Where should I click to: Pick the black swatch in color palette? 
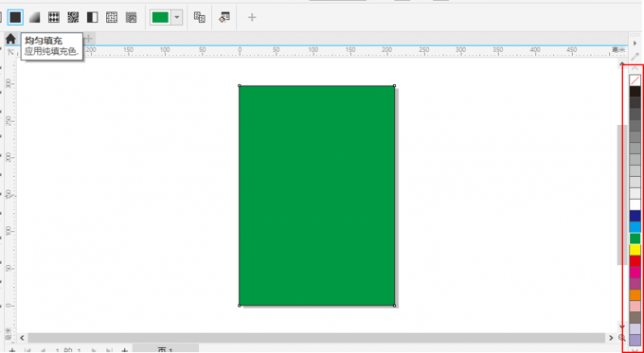[x=635, y=92]
